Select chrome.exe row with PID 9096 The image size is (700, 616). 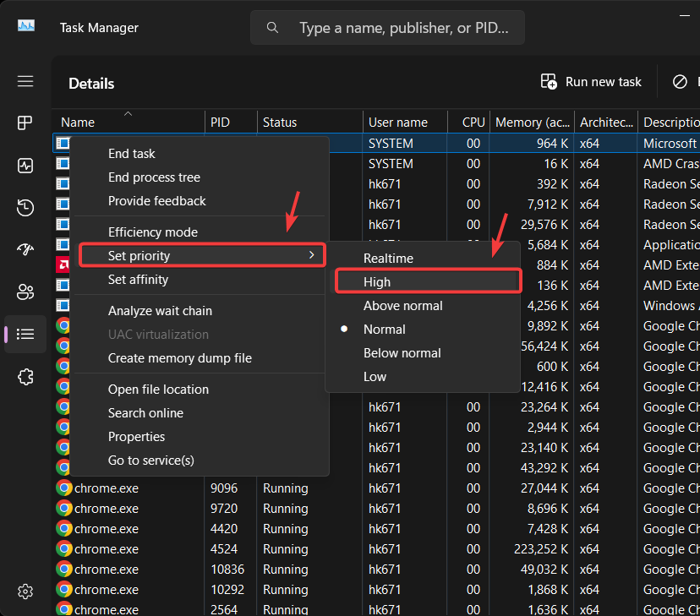pyautogui.click(x=107, y=488)
